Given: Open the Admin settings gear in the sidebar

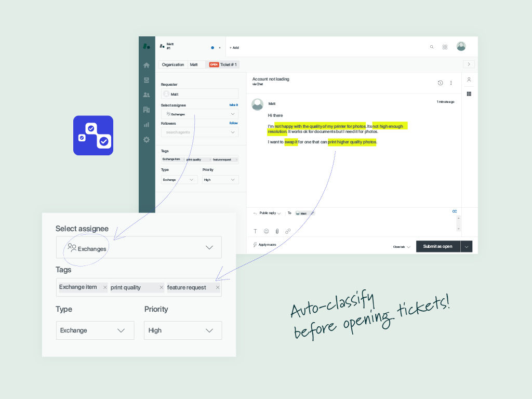Looking at the screenshot, I should [x=146, y=139].
